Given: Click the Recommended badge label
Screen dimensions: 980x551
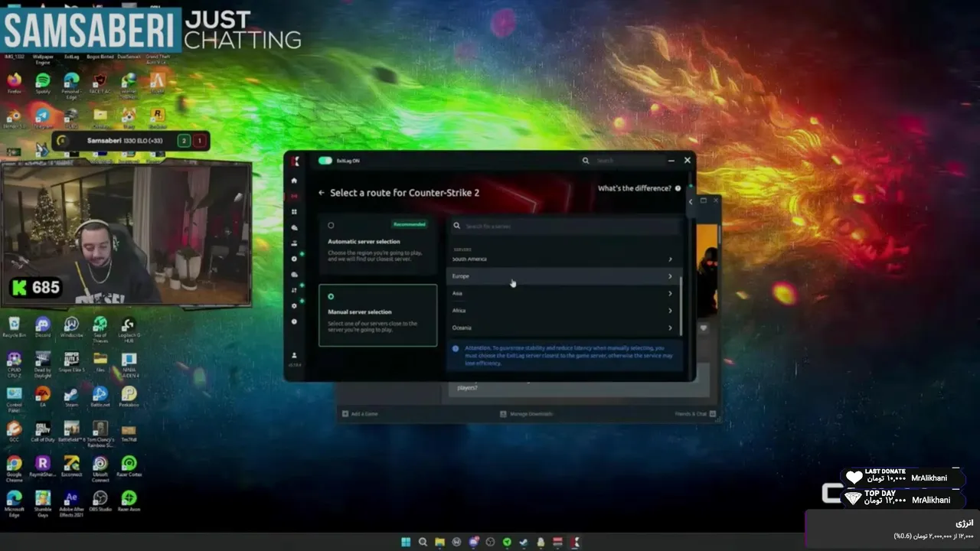Looking at the screenshot, I should tap(409, 224).
